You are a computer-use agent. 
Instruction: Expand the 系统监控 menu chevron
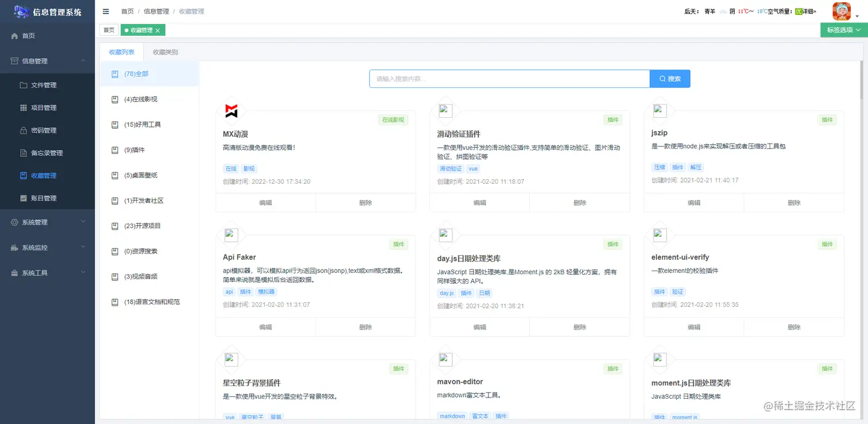(83, 248)
